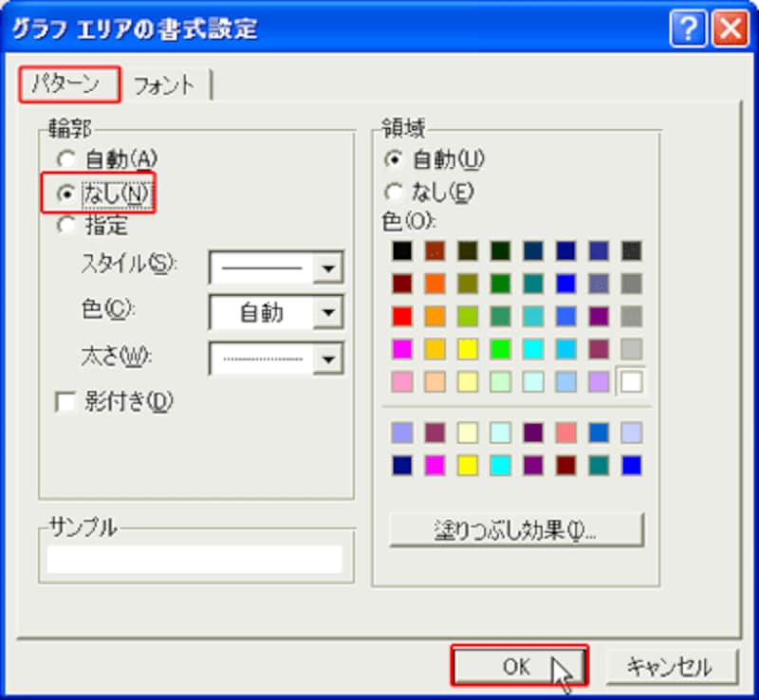Click the help question mark button
Image resolution: width=759 pixels, height=700 pixels.
pyautogui.click(x=687, y=29)
